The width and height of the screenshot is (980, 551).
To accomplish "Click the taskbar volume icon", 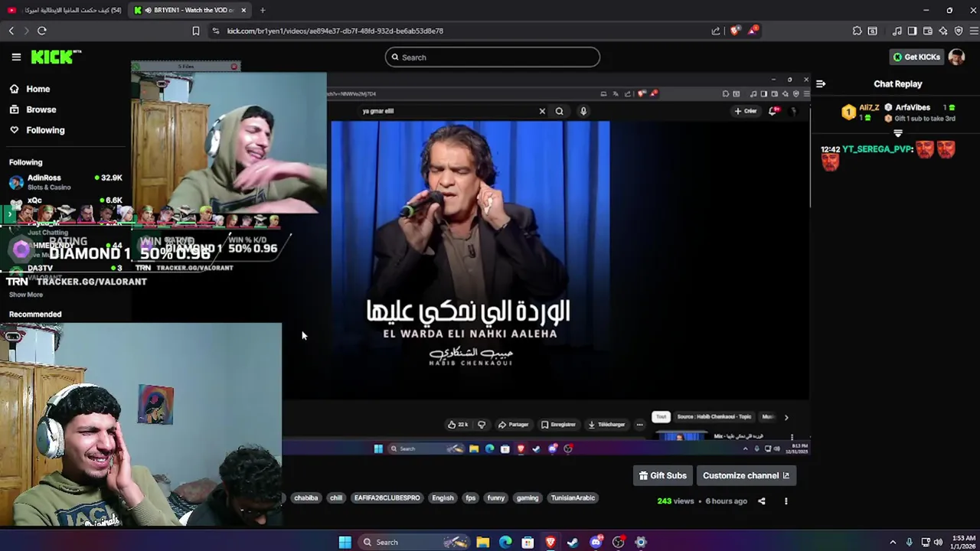I will tap(938, 542).
